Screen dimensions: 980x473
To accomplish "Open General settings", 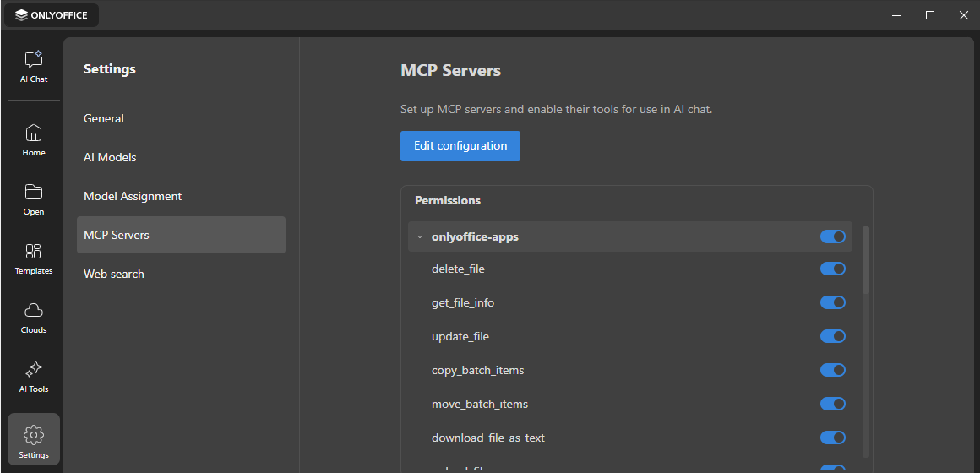I will tap(182, 119).
